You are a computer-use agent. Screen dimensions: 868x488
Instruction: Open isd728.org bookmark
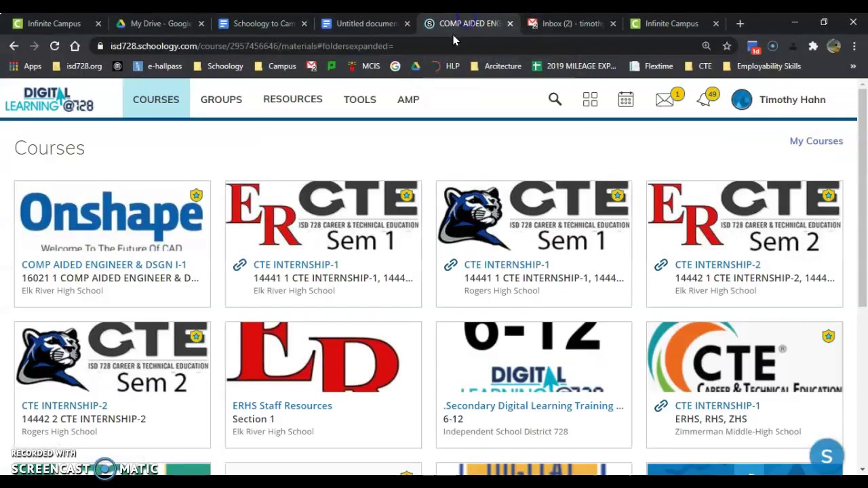(x=77, y=66)
